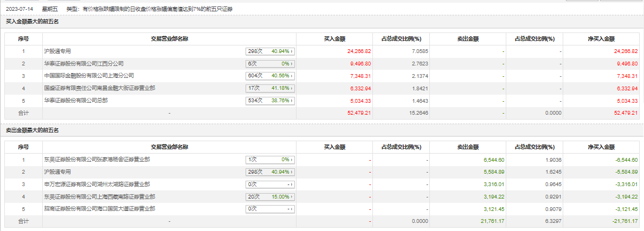Screen dimensions: 644x231
Task: Open 东吴证券上海西藏南路证券营业部 link
Action: [x=100, y=196]
